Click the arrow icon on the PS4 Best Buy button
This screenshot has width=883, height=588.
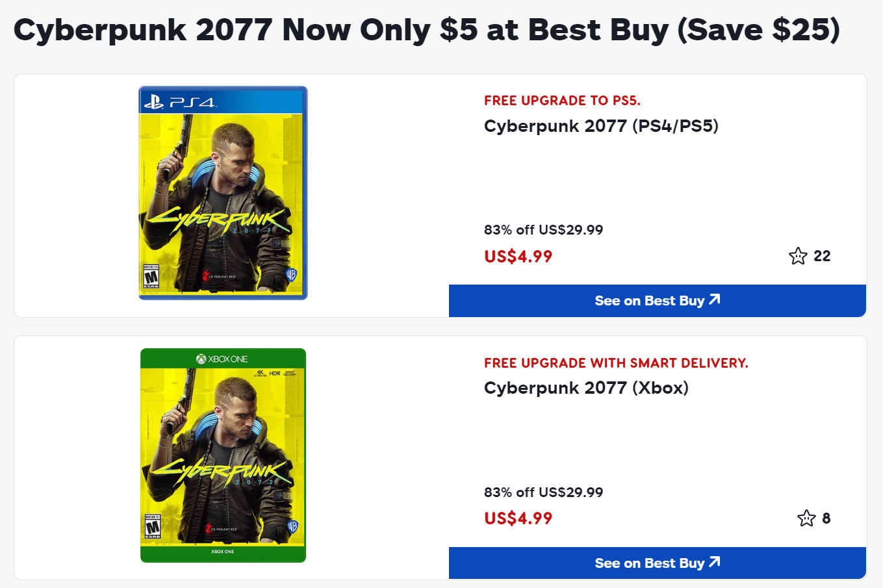tap(715, 300)
